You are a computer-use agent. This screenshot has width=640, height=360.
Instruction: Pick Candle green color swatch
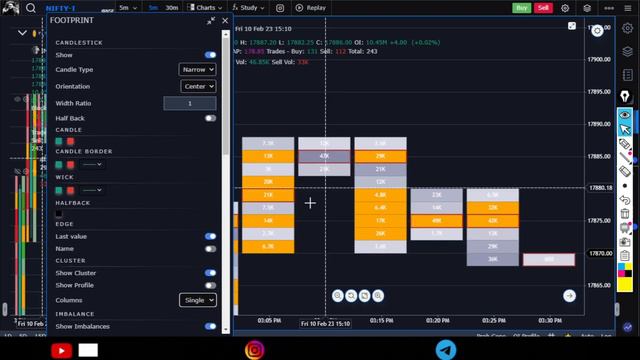click(59, 141)
